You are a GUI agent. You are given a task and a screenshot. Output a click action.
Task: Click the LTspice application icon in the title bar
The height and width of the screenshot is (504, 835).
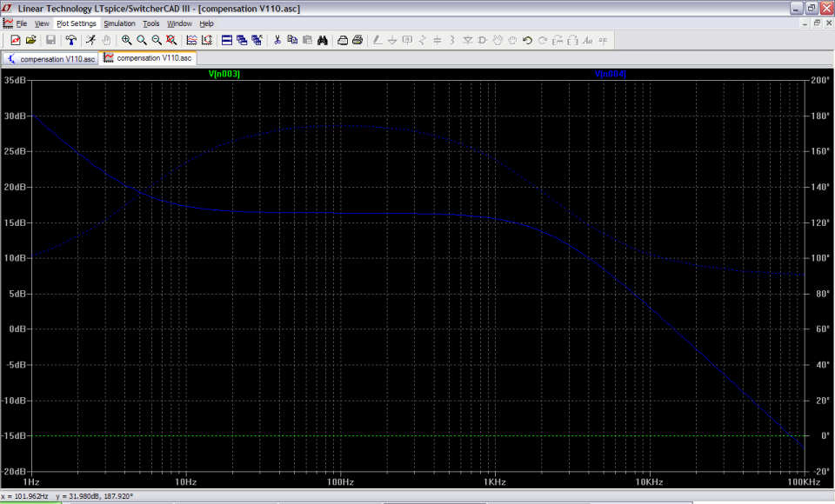[x=6, y=8]
